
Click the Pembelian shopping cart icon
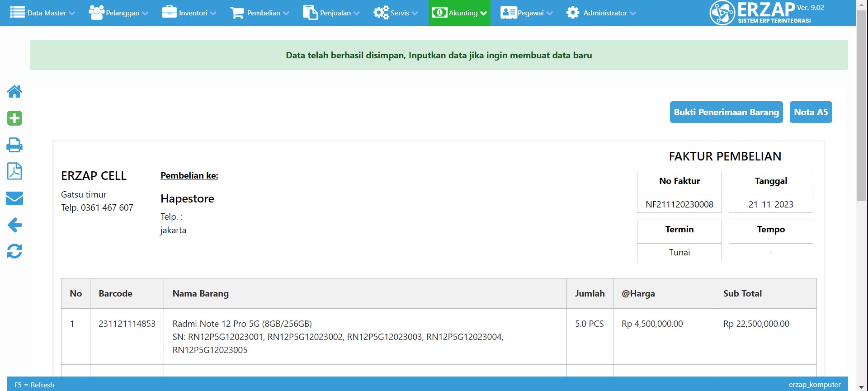pyautogui.click(x=237, y=13)
